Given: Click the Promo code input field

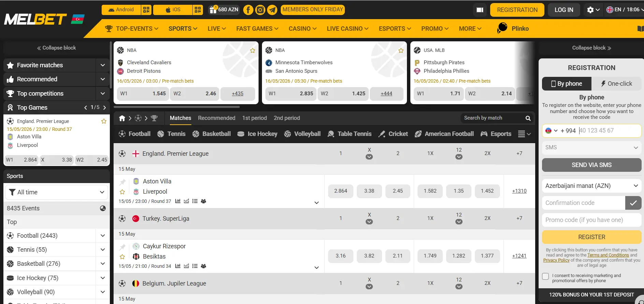Looking at the screenshot, I should coord(591,220).
